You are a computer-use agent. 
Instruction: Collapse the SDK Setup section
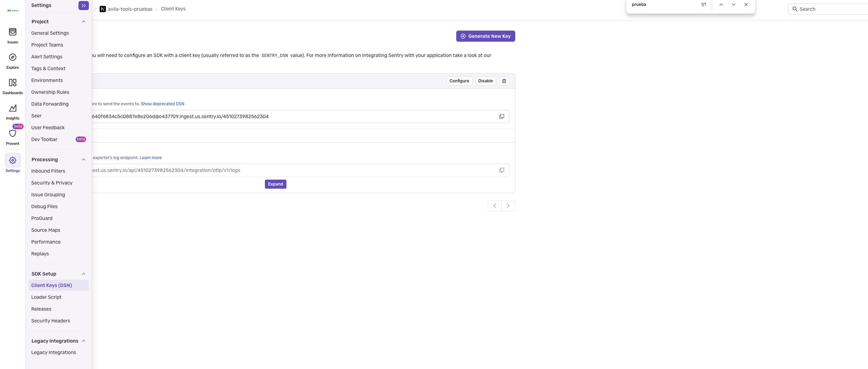(84, 274)
